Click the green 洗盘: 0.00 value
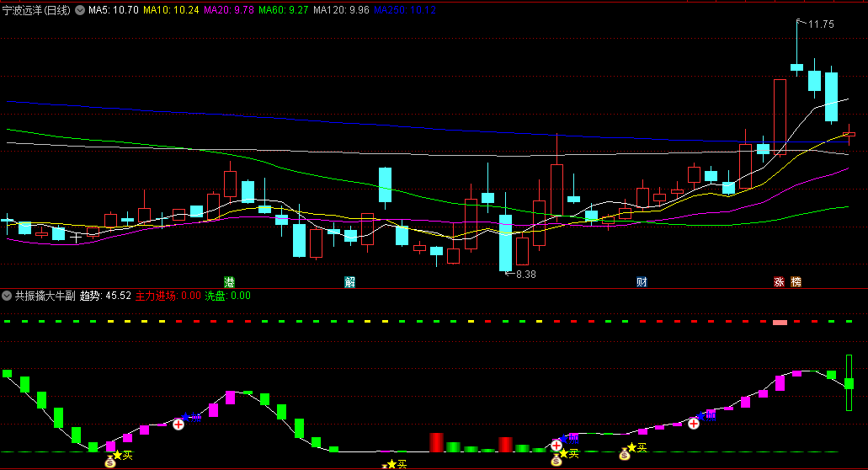The height and width of the screenshot is (470, 868). (228, 296)
